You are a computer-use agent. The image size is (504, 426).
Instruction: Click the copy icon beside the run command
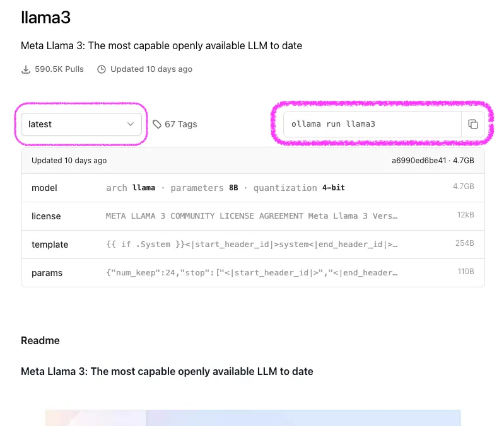tap(473, 124)
